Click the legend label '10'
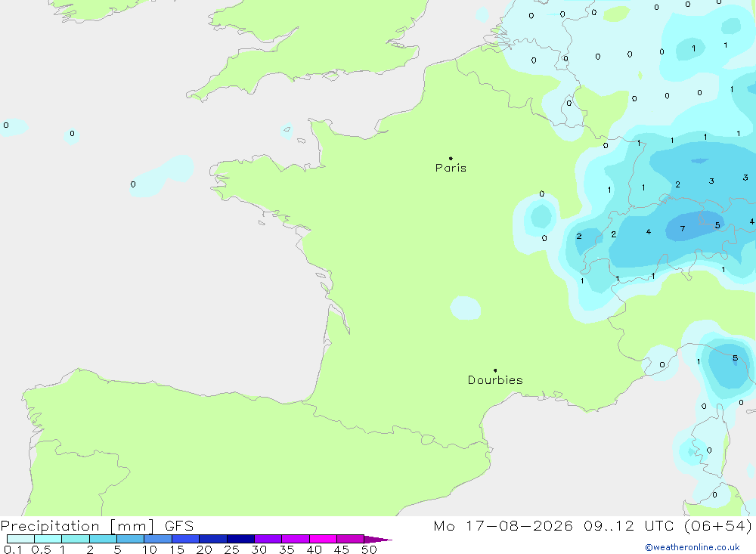The height and width of the screenshot is (554, 756). click(x=150, y=549)
